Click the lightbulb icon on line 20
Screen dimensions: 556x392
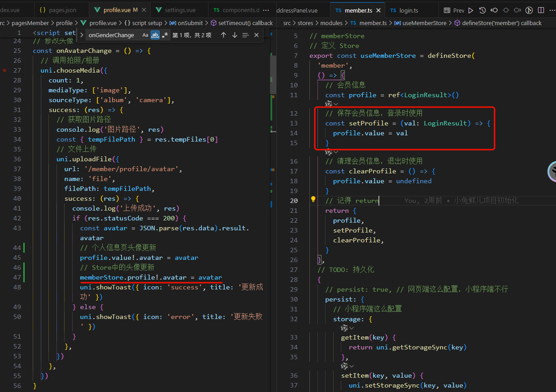(314, 200)
